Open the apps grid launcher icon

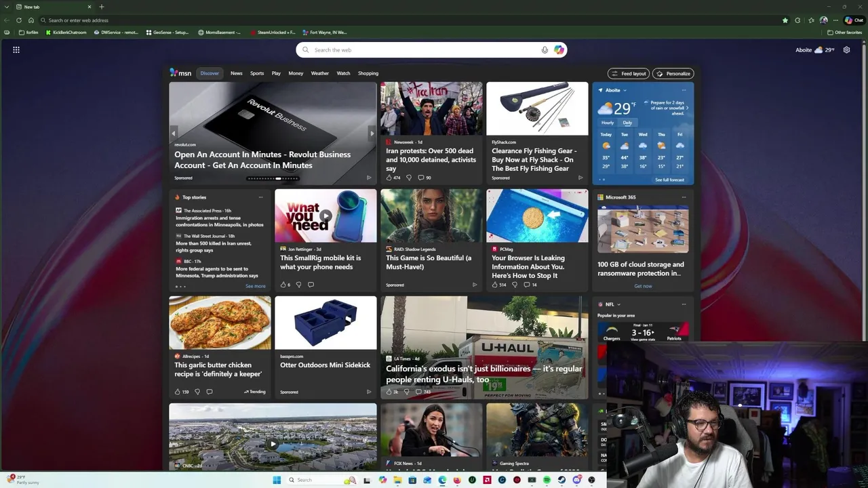16,49
